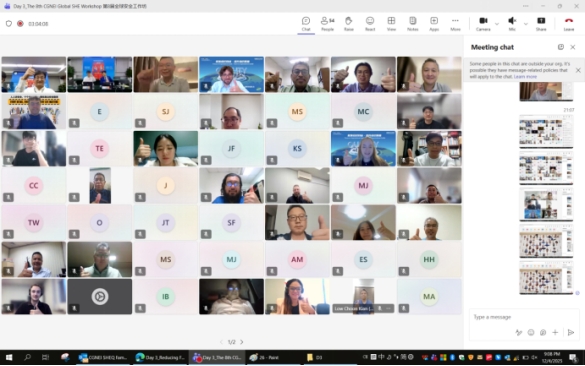Image resolution: width=585 pixels, height=366 pixels.
Task: Expand the Mic options dropdown arrow
Action: point(525,24)
